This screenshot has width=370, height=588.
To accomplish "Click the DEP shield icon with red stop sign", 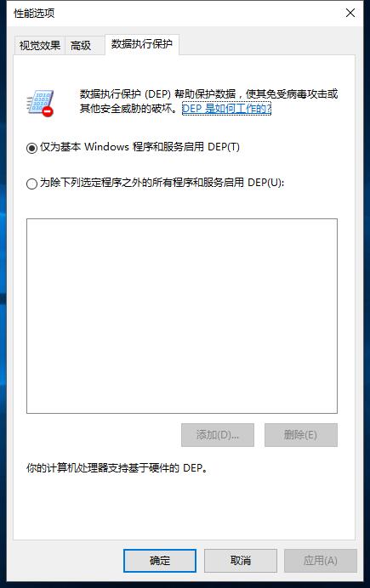I will (40, 103).
